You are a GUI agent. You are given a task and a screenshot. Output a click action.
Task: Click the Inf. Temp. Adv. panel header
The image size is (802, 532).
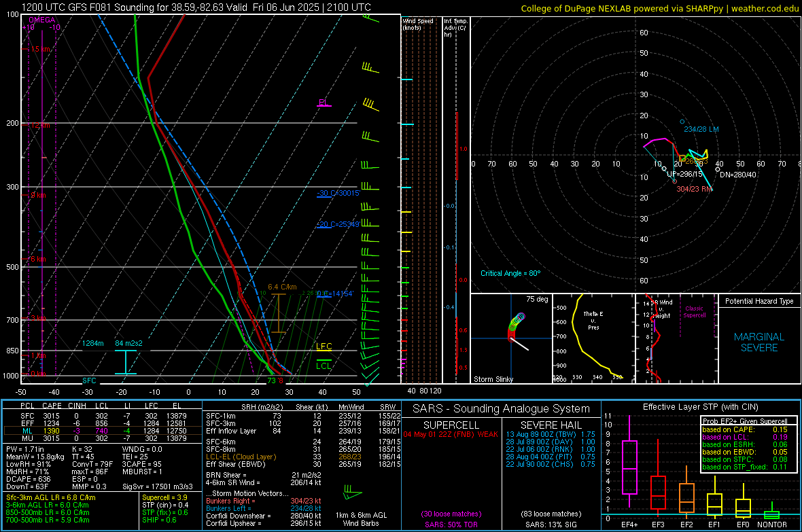tap(455, 28)
